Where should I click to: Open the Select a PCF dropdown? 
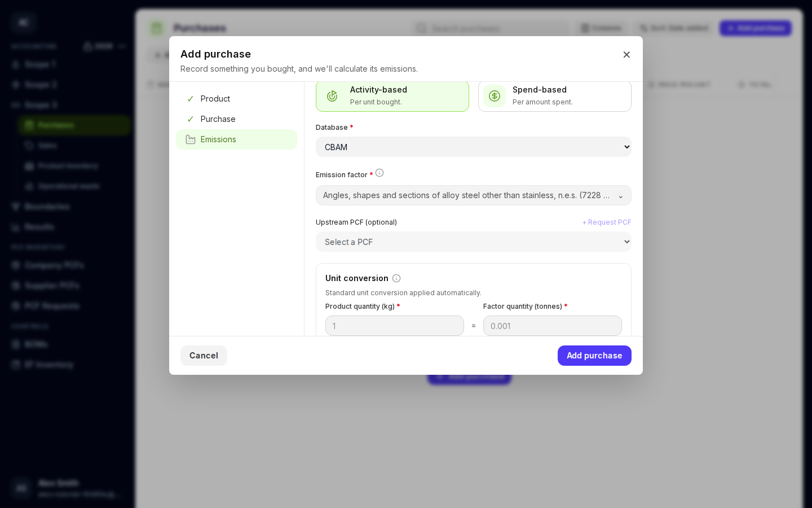[474, 242]
